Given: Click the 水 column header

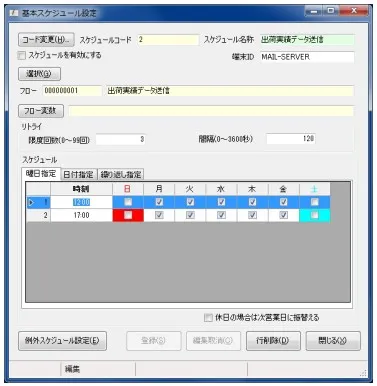Looking at the screenshot, I should point(221,189).
